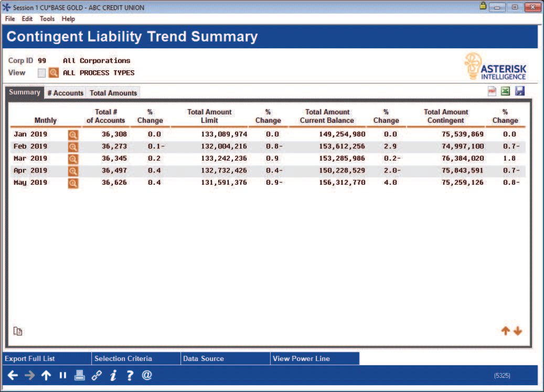The height and width of the screenshot is (392, 544).
Task: Click the (5325) panel number
Action: [x=502, y=376]
